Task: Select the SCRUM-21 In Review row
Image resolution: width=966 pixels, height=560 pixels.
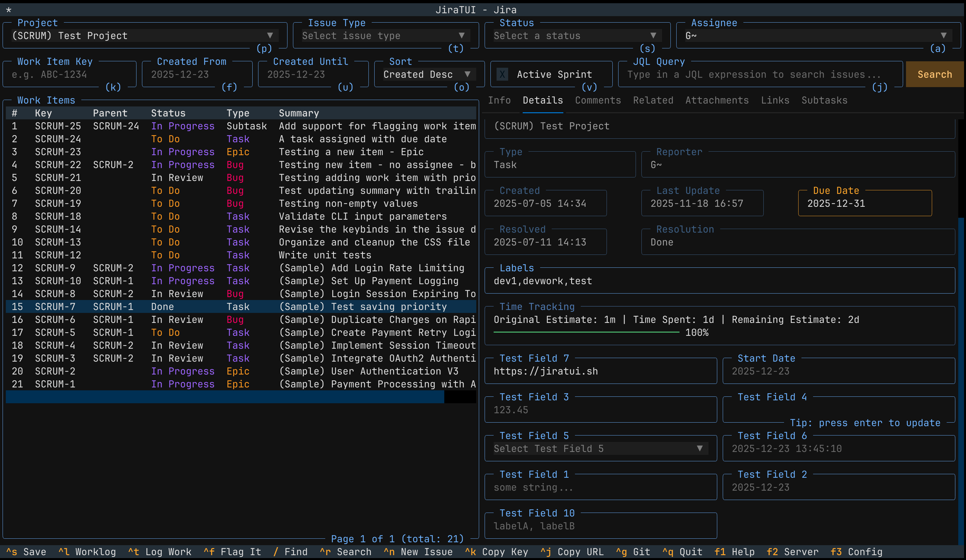Action: pos(241,177)
